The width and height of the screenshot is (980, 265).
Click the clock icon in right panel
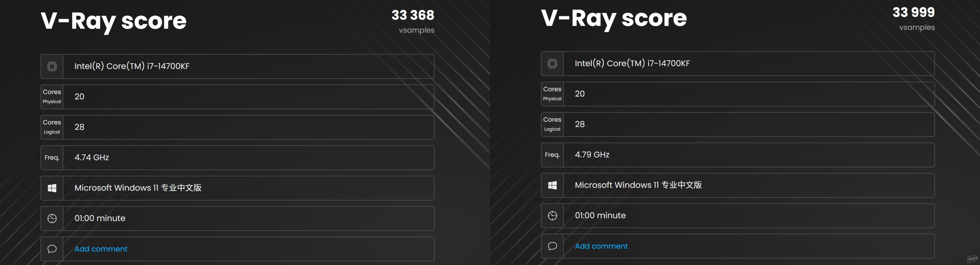pyautogui.click(x=552, y=216)
